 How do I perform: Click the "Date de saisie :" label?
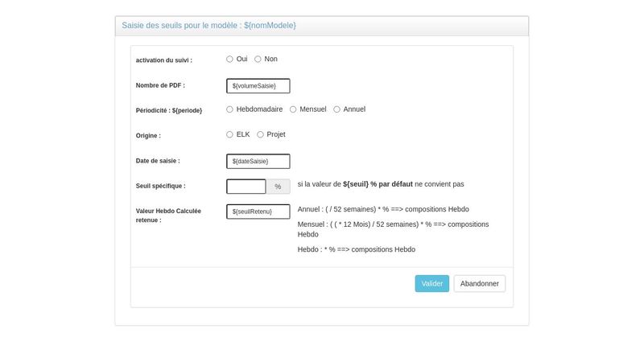tap(158, 161)
